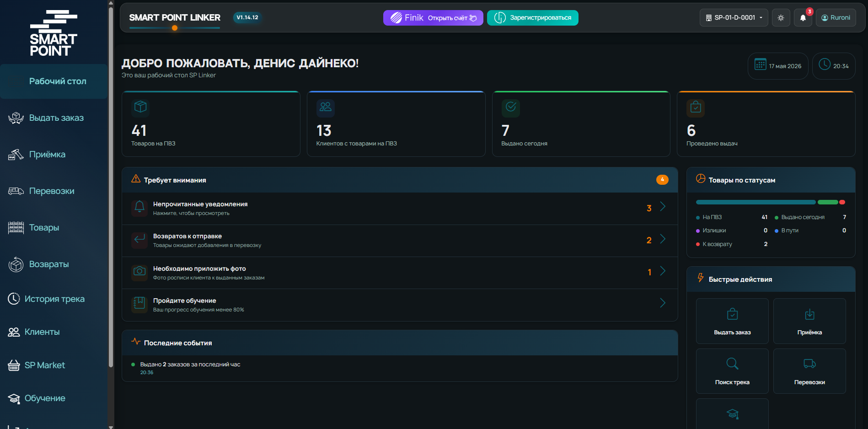Click the История трека clock icon
Viewport: 868px width, 429px height.
pos(14,299)
